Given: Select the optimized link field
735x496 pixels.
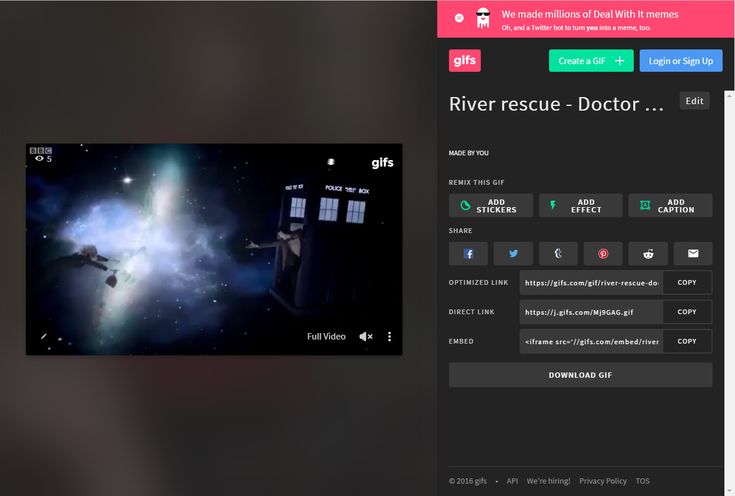Looking at the screenshot, I should click(x=591, y=283).
